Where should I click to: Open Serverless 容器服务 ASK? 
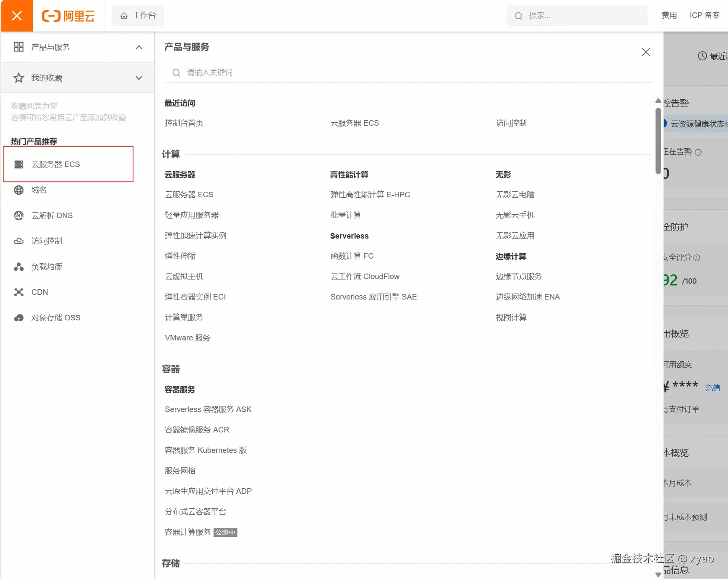click(208, 409)
